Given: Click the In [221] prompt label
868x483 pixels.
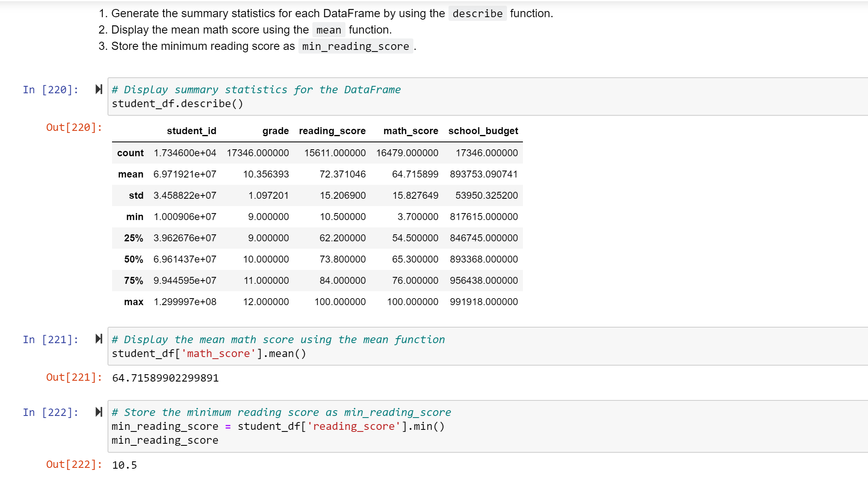Looking at the screenshot, I should [51, 339].
